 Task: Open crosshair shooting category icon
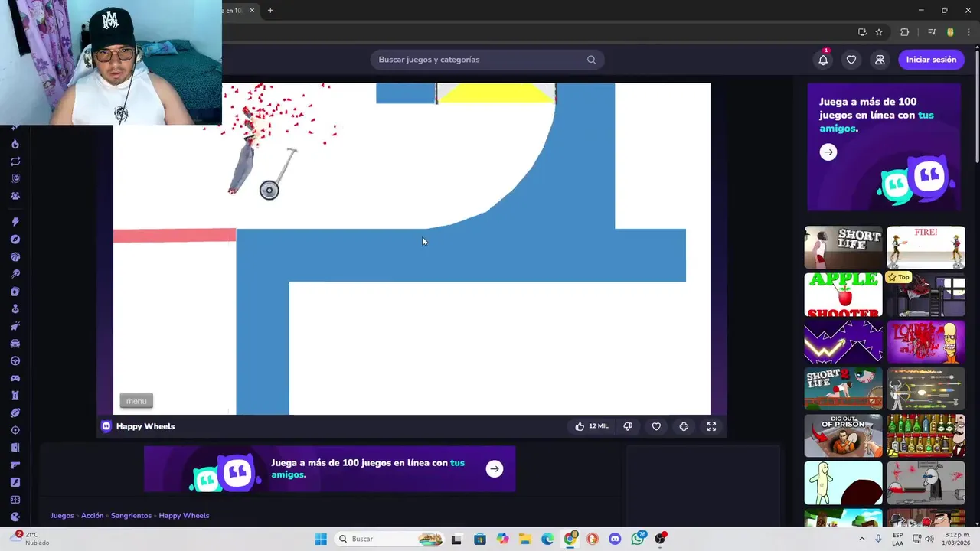coord(15,430)
